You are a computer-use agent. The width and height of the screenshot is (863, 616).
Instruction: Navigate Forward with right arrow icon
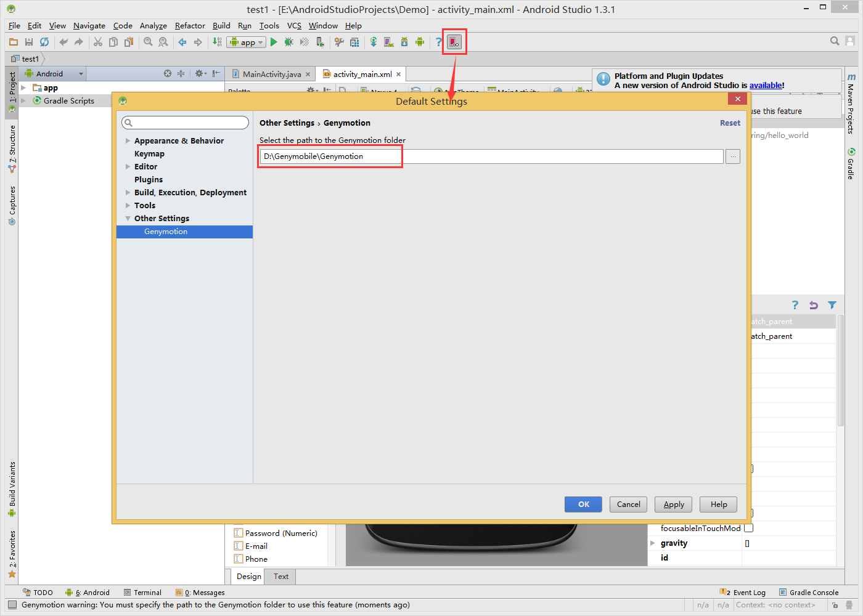[198, 42]
